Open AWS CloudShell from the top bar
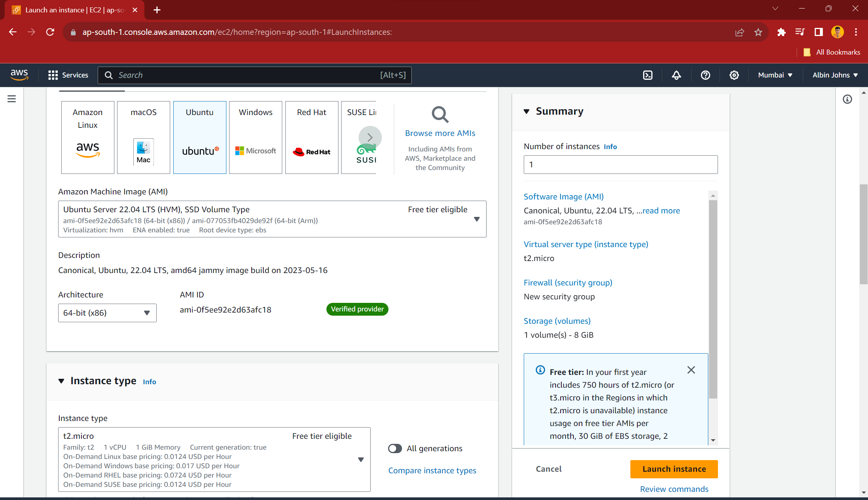Viewport: 868px width, 500px height. coord(647,75)
